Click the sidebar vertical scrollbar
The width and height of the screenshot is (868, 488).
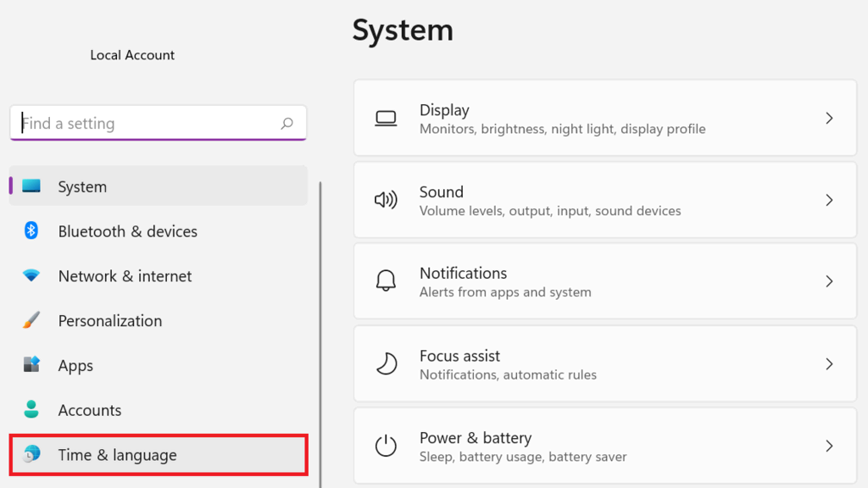[x=320, y=330]
